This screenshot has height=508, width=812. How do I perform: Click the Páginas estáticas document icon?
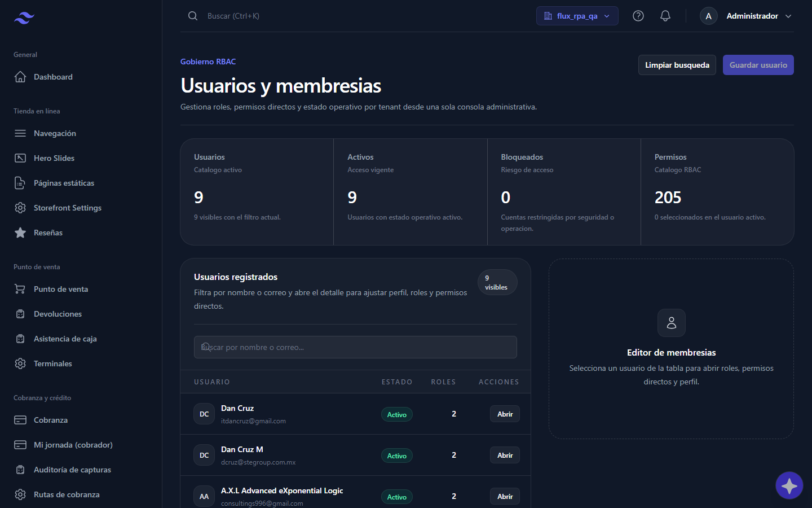20,183
